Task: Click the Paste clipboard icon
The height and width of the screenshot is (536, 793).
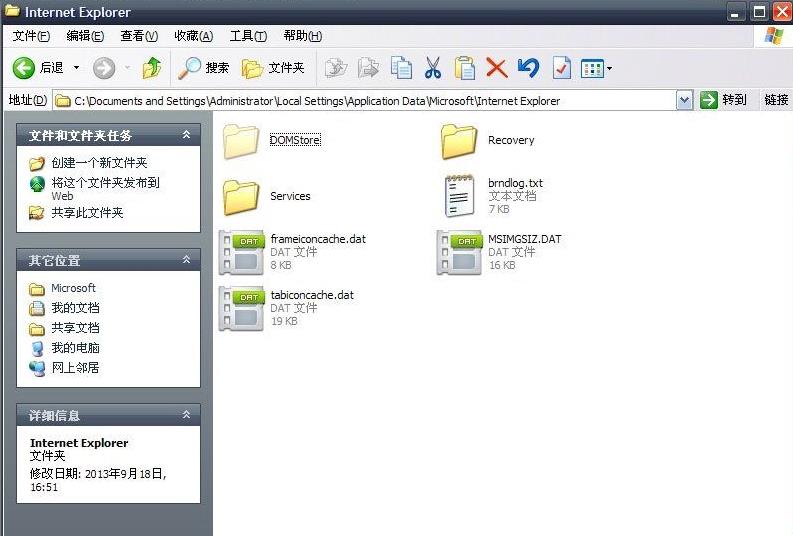Action: pos(464,68)
